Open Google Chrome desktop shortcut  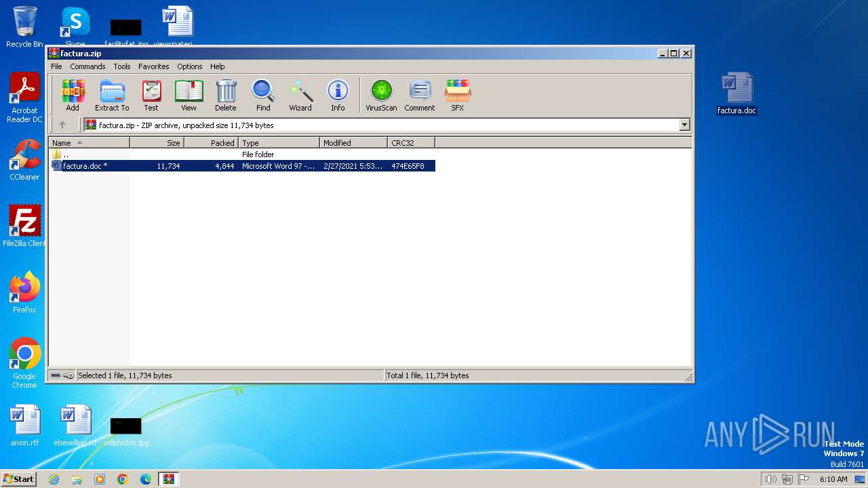click(x=24, y=363)
